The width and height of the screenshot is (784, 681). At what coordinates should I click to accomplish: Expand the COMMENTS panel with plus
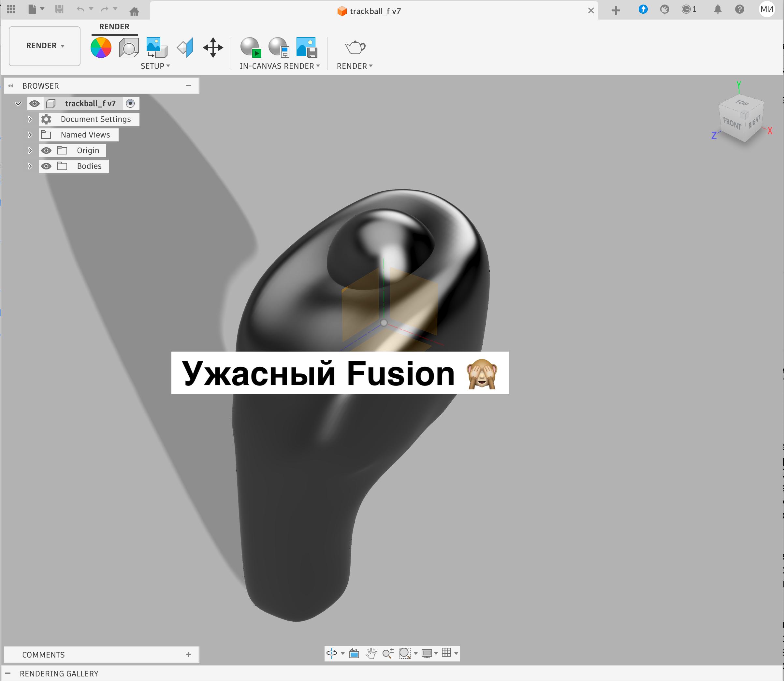click(188, 654)
